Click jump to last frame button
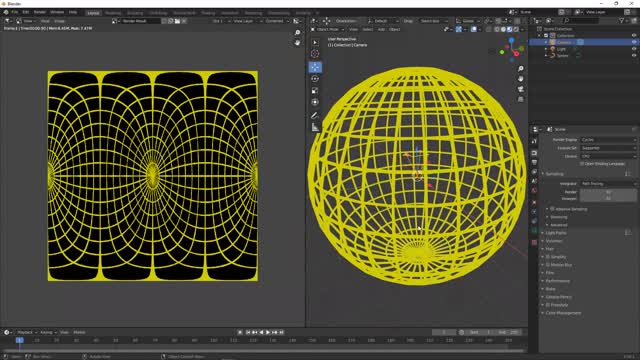Image resolution: width=640 pixels, height=360 pixels. [282, 332]
